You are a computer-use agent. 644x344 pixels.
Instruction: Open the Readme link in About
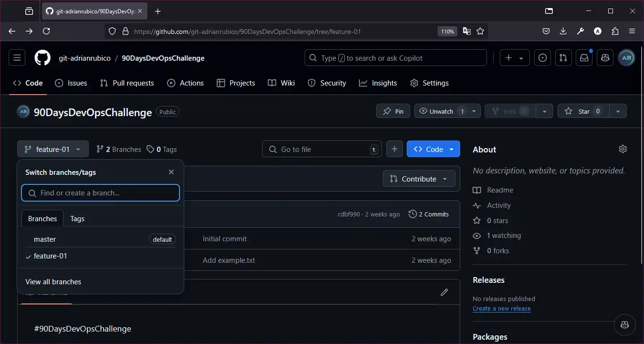coord(493,190)
